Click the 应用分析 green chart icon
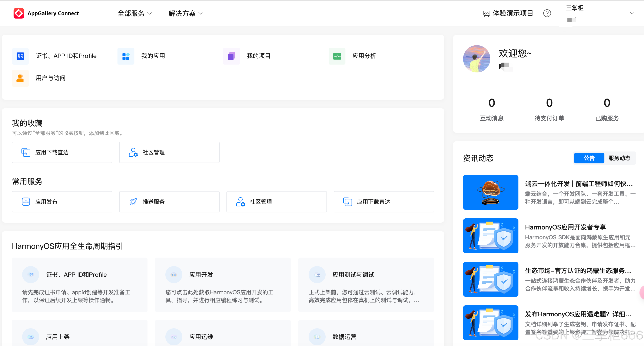The height and width of the screenshot is (346, 644). [x=337, y=56]
